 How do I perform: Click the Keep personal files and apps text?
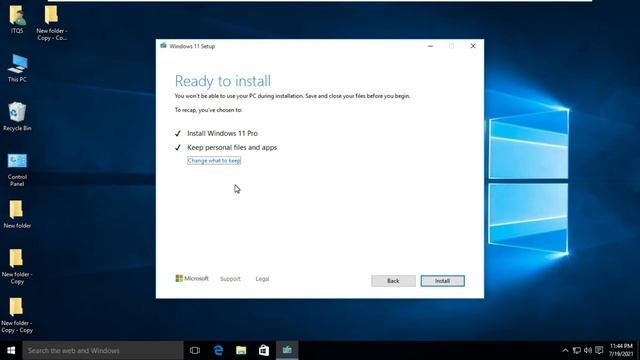(x=232, y=147)
